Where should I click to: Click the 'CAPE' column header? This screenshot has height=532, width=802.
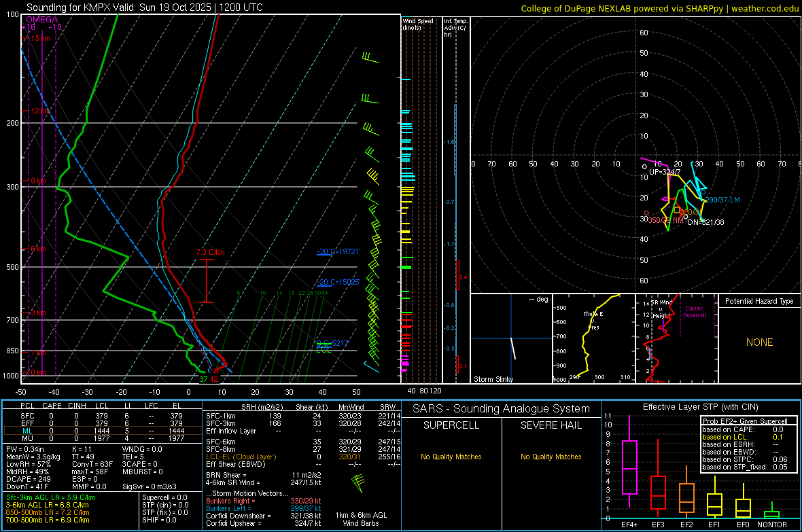click(x=52, y=406)
